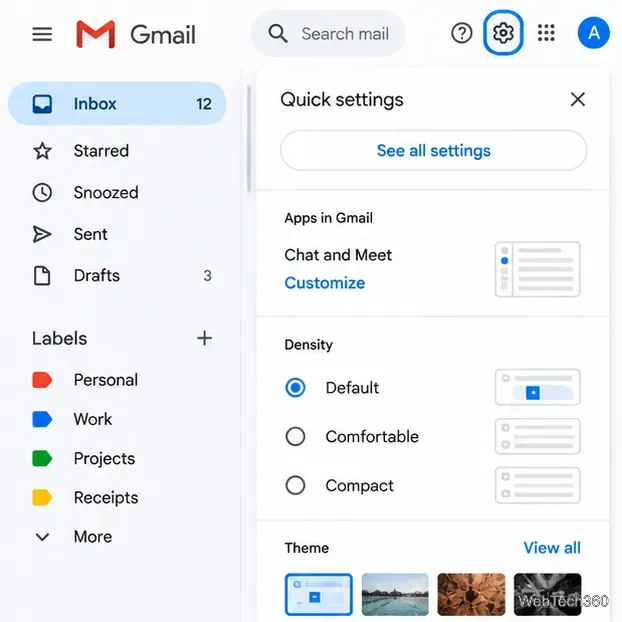This screenshot has height=622, width=622.
Task: Click the Starred star icon
Action: (x=42, y=151)
